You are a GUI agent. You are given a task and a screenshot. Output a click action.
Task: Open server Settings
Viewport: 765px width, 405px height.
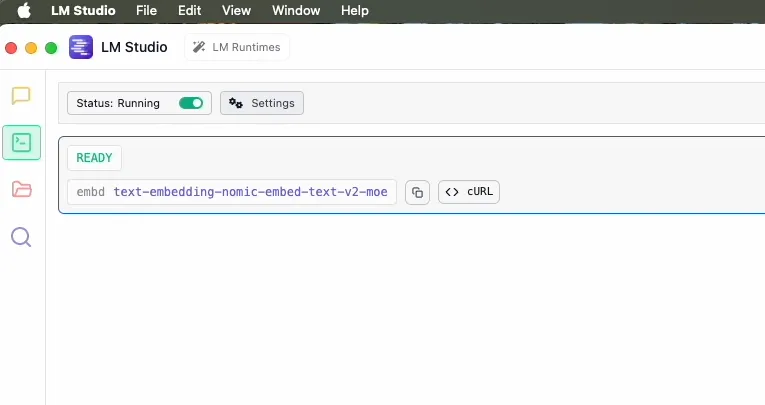click(262, 103)
